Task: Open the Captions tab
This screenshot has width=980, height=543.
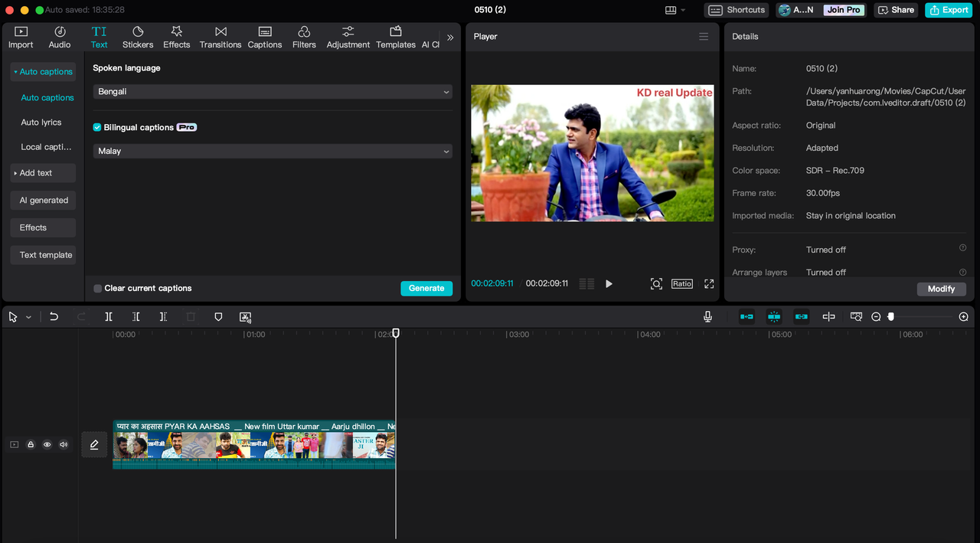Action: click(265, 37)
